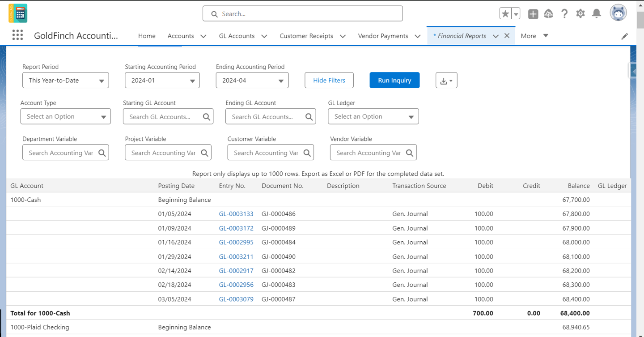Open entry link GL-0003211
Screen dimensions: 644x337
pos(236,257)
